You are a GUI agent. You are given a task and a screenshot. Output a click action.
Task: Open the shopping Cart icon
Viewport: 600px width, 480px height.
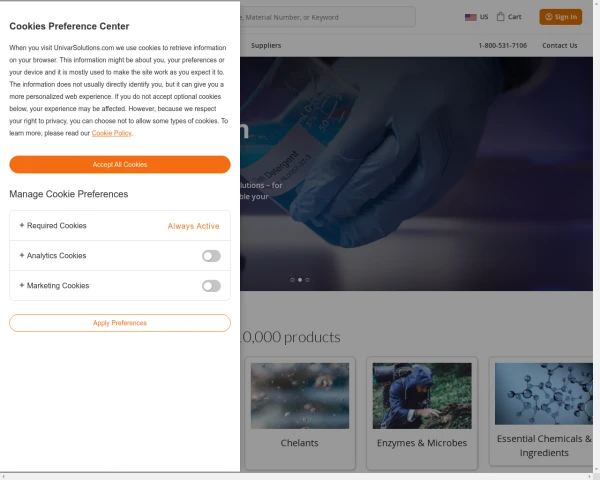pyautogui.click(x=501, y=17)
